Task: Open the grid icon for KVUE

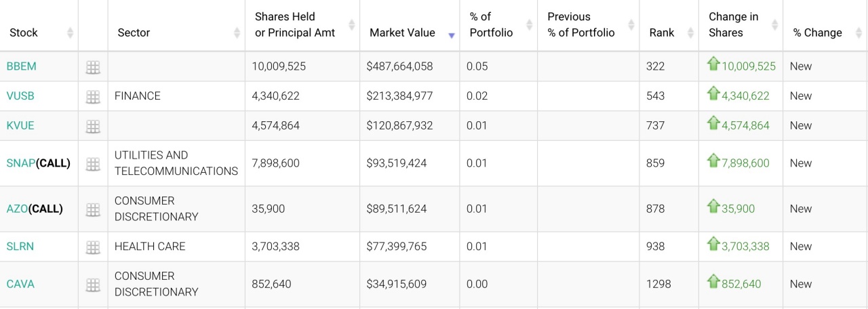Action: coord(93,127)
